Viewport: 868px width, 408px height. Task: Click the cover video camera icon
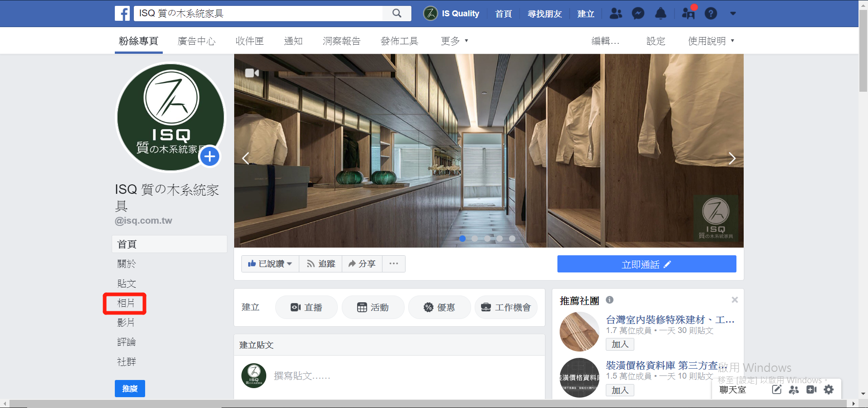pos(252,73)
